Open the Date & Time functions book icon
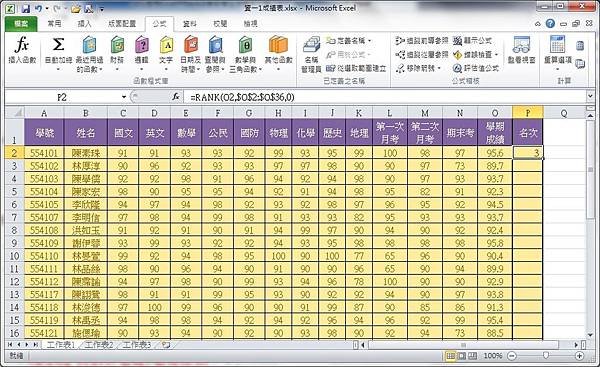Image resolution: width=600 pixels, height=367 pixels. [191, 45]
